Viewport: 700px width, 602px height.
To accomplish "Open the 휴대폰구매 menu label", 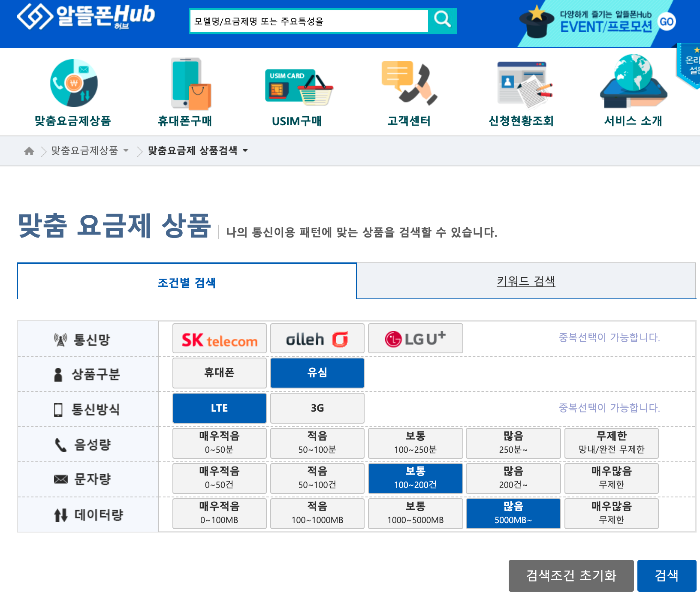I will pos(185,121).
